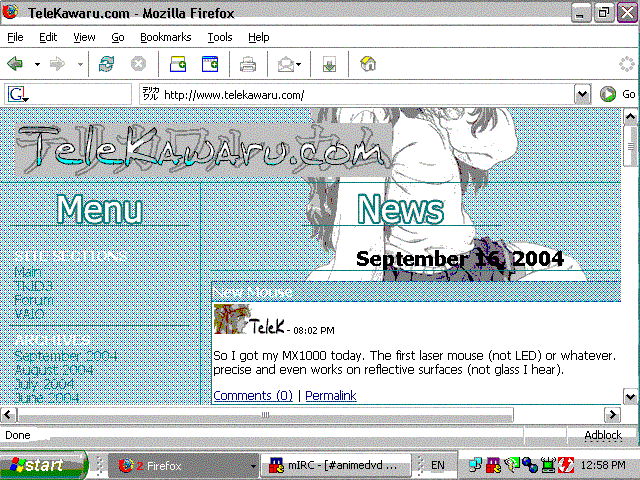Click the New Tab toolbar icon

(x=178, y=64)
